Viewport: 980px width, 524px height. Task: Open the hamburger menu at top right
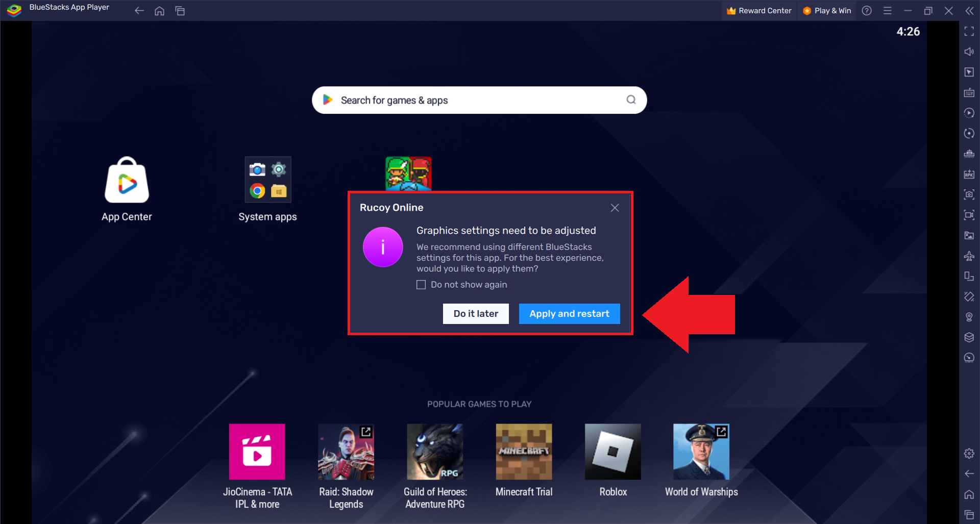888,10
